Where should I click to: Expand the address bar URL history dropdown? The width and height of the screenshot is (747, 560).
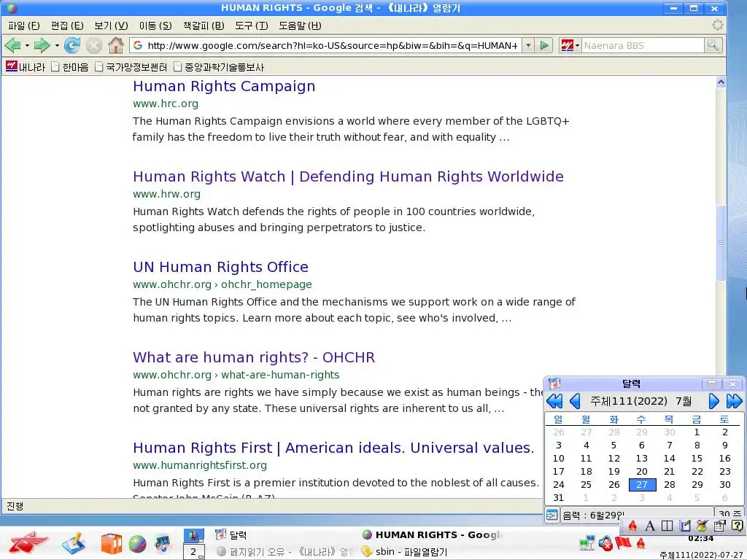[528, 46]
